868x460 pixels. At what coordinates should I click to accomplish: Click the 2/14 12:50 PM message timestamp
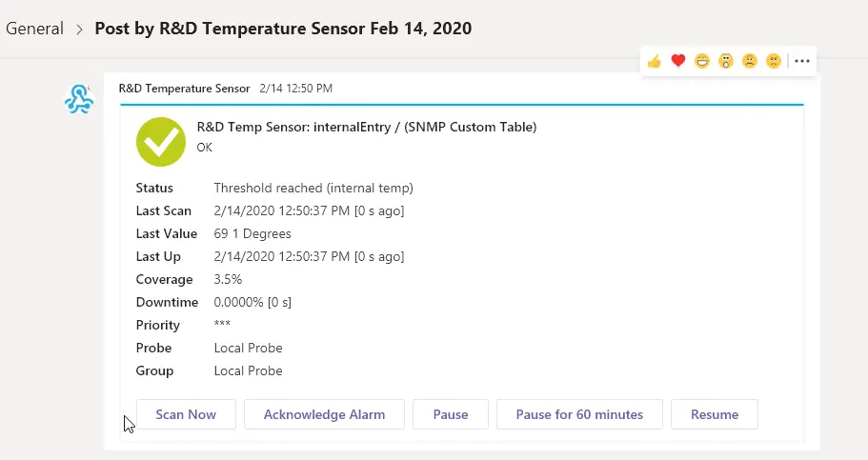pos(296,89)
